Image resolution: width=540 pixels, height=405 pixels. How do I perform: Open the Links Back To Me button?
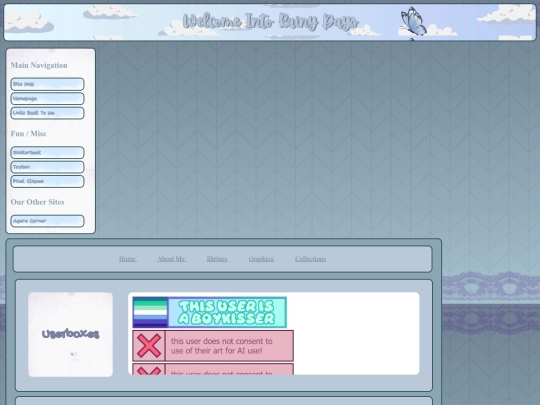pos(47,113)
